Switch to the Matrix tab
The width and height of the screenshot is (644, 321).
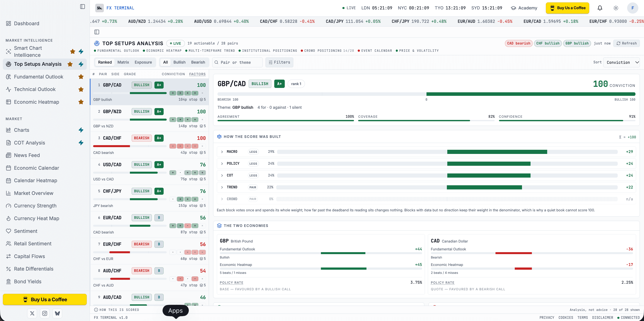[123, 62]
